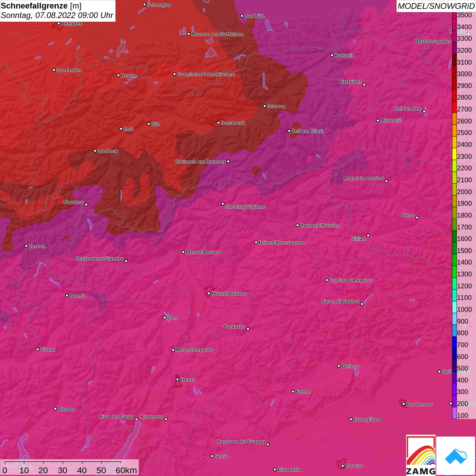Click the Riva del Garda label
The image size is (476, 476).
click(116, 417)
